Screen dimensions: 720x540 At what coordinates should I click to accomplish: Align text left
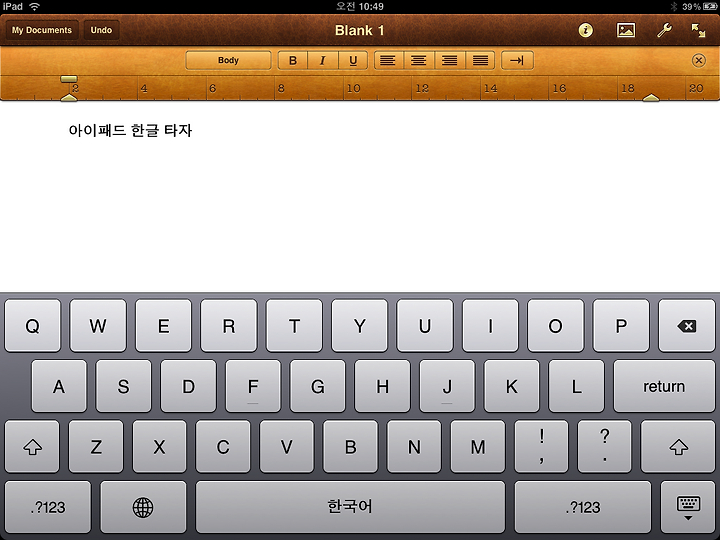pyautogui.click(x=388, y=60)
